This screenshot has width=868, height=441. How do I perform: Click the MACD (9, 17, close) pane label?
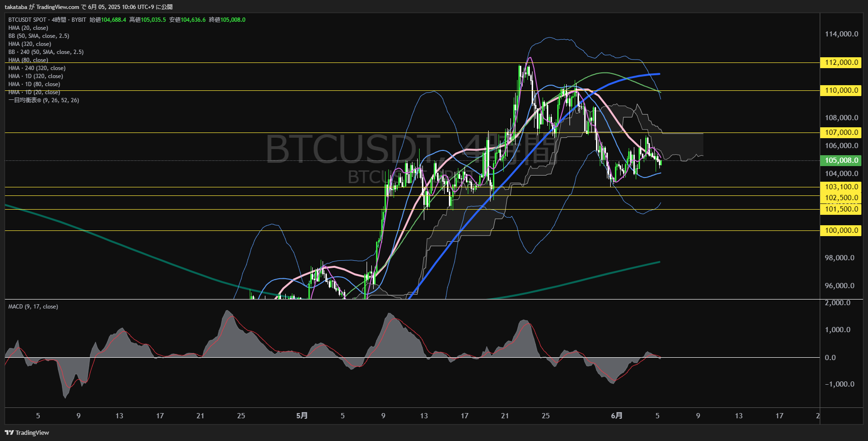point(33,307)
